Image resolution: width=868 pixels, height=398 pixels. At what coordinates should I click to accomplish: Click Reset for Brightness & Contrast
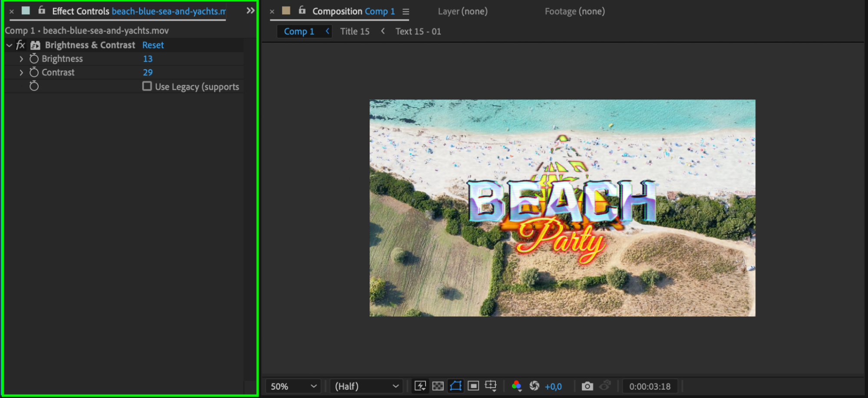(153, 45)
